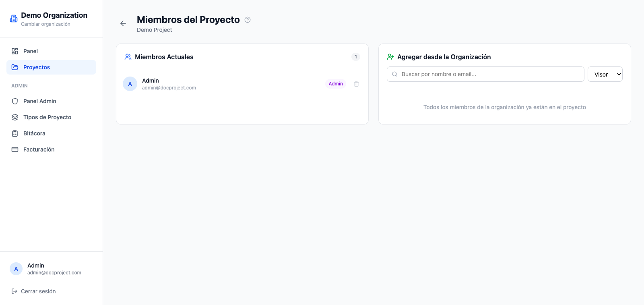Click the Todos los miembros message
644x305 pixels.
click(x=505, y=107)
